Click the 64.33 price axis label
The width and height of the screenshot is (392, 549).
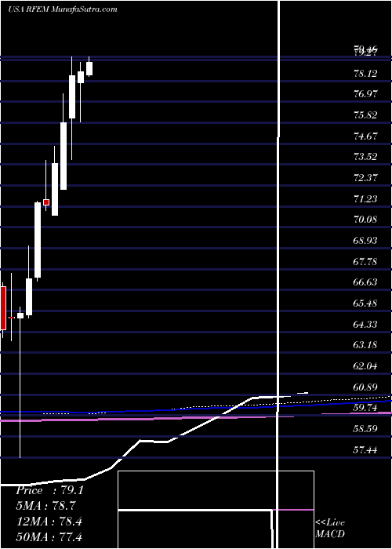click(x=365, y=324)
